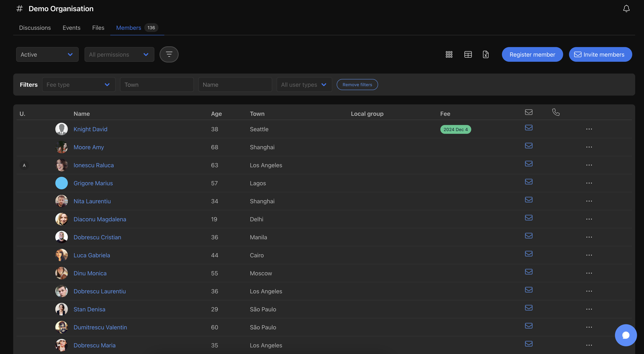Screen dimensions: 644x354
Task: Focus the Town filter field
Action: click(x=157, y=85)
